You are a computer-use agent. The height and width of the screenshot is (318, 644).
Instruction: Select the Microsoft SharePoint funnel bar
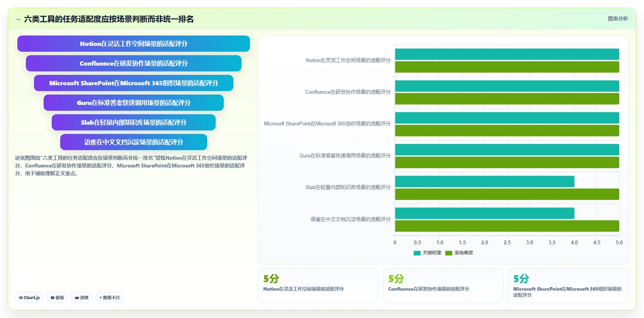pyautogui.click(x=134, y=83)
